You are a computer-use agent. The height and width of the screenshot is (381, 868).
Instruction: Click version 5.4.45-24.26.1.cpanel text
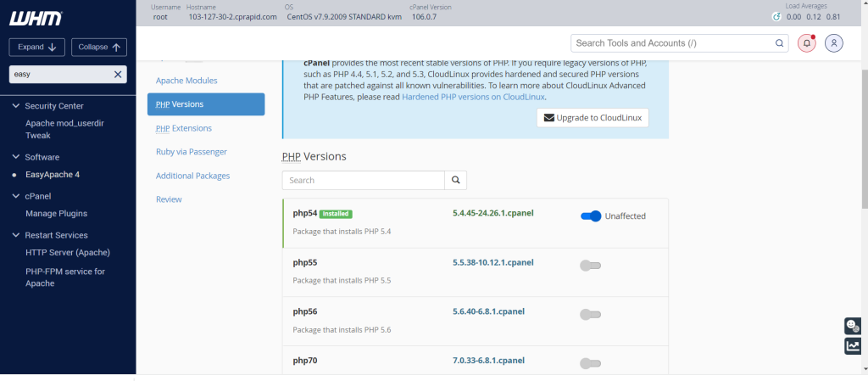[493, 213]
